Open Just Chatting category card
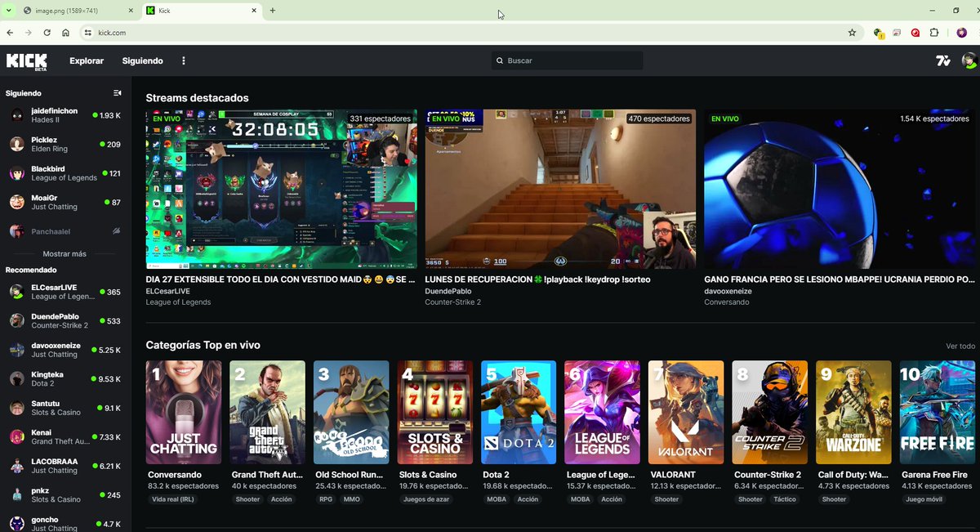Viewport: 980px width, 532px height. (184, 413)
